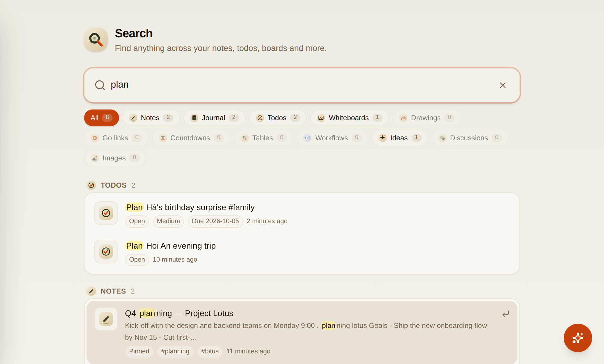The height and width of the screenshot is (364, 604).
Task: Open 'Plan Hà's birthday surprise #family' todo
Action: [302, 215]
